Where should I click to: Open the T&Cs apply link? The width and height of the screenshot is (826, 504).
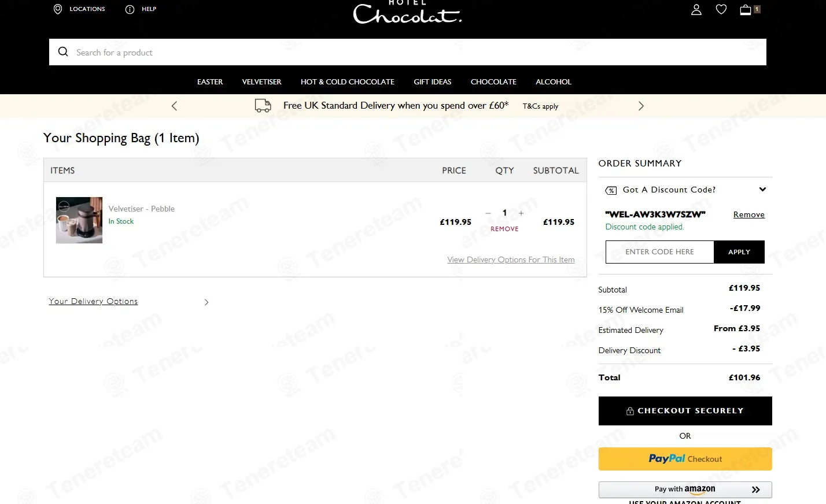(x=540, y=106)
